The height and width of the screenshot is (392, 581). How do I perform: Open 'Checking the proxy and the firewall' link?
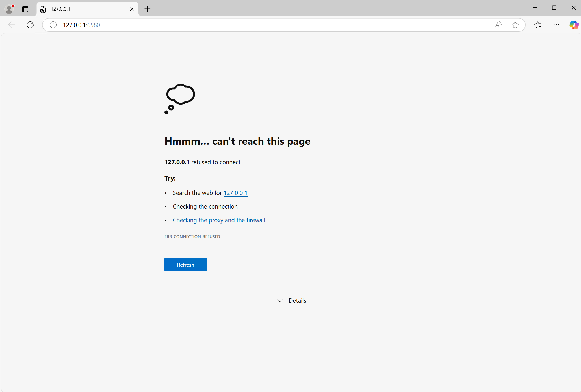219,220
